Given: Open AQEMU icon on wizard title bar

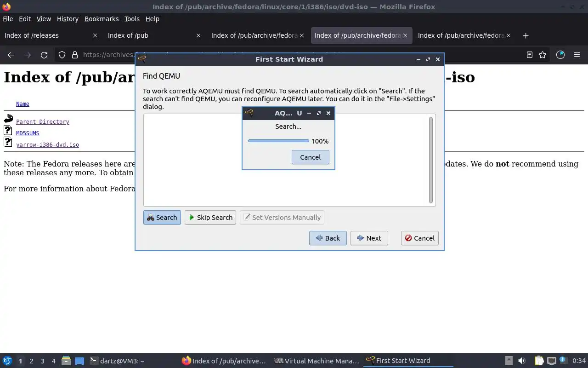Looking at the screenshot, I should 142,59.
